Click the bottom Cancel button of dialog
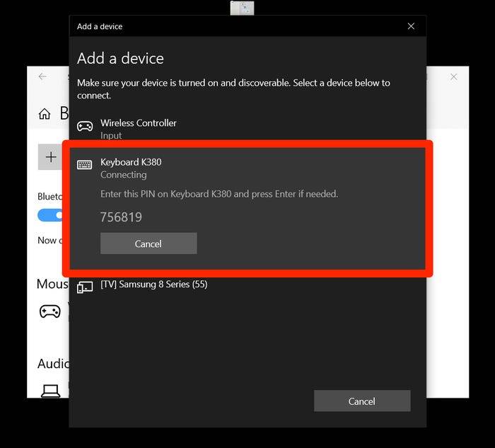 coord(362,401)
